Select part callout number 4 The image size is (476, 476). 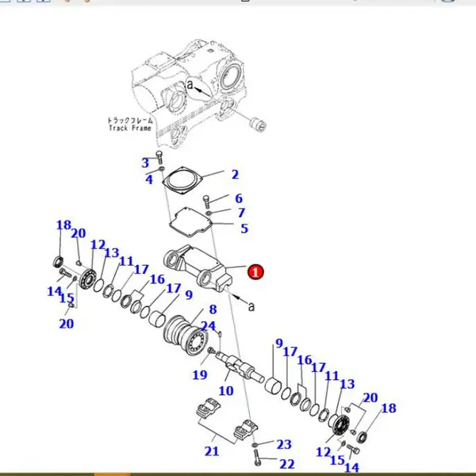click(149, 179)
